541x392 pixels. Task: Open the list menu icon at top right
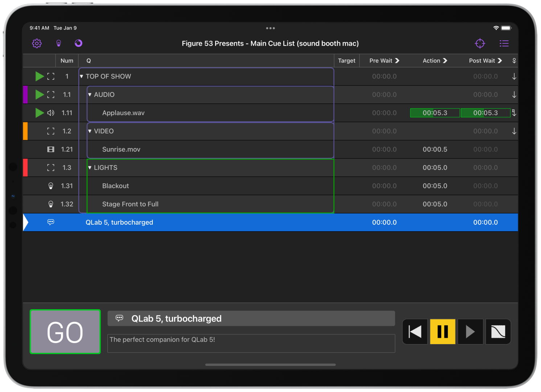pos(504,44)
